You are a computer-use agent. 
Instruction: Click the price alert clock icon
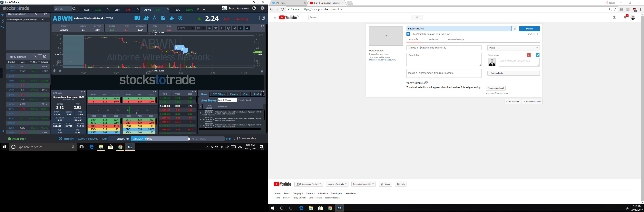[x=180, y=18]
